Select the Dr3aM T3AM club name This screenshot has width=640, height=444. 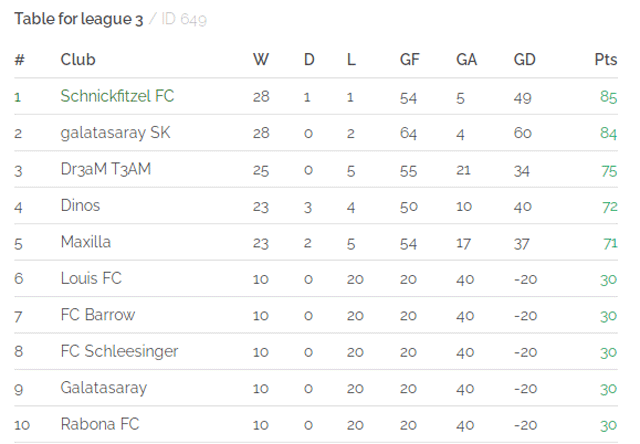click(106, 169)
